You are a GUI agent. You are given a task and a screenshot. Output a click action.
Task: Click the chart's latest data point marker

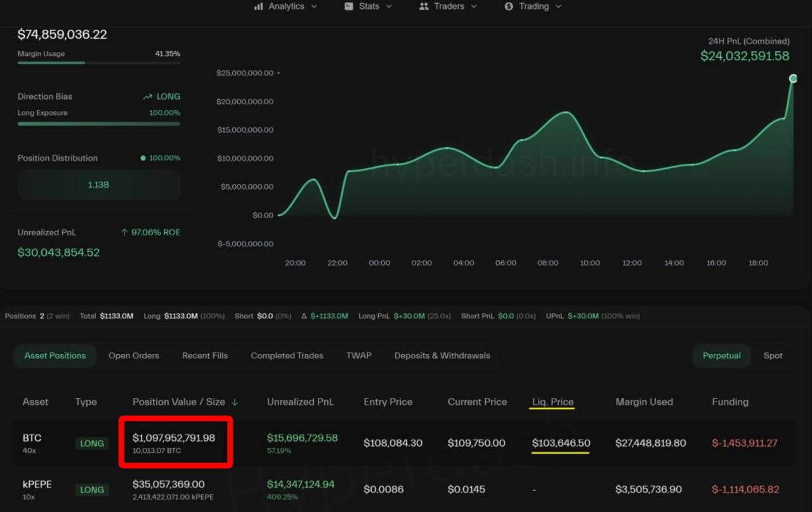[x=793, y=79]
